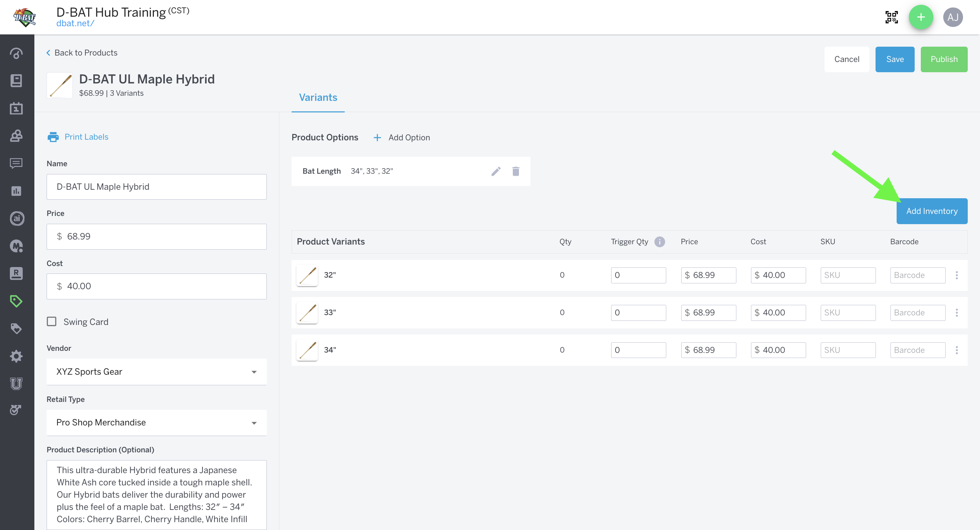980x530 pixels.
Task: Open more options menu for 32" variant
Action: pyautogui.click(x=957, y=275)
